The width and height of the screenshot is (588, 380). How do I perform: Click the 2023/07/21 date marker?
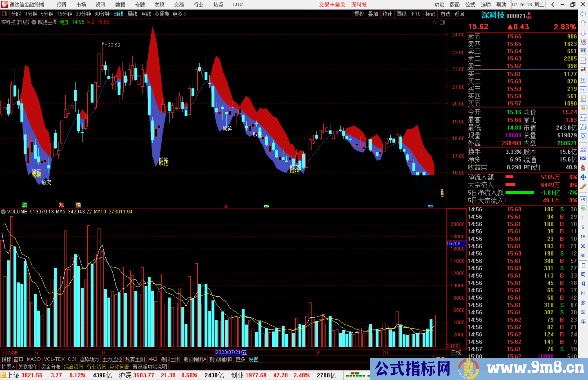click(x=231, y=352)
